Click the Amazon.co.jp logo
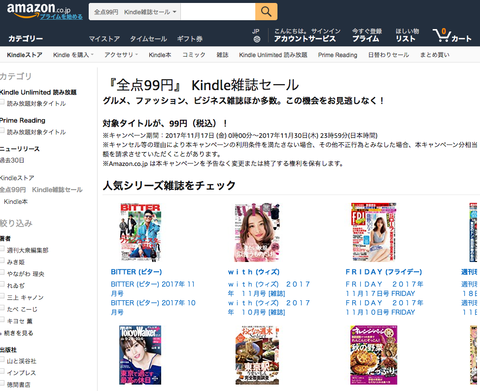The height and width of the screenshot is (391, 480). coord(38,10)
